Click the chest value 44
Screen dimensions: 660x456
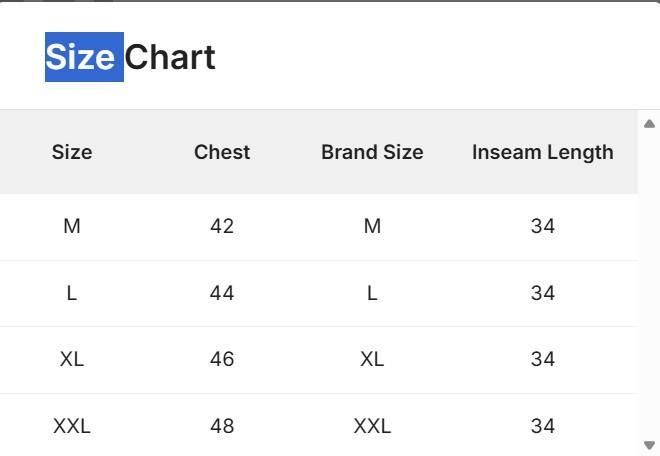coord(222,293)
